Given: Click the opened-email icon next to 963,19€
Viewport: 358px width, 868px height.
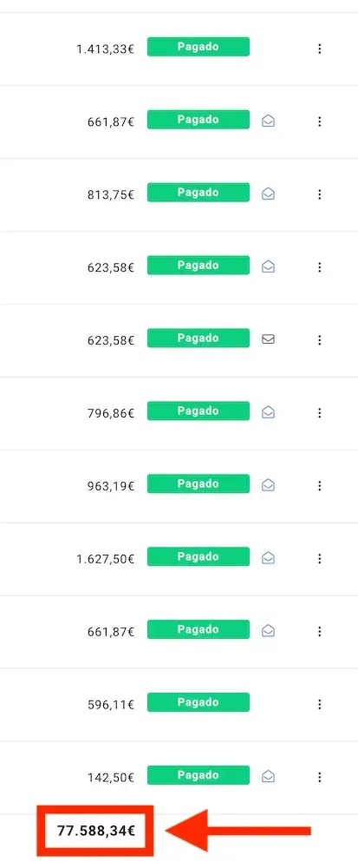Looking at the screenshot, I should [x=268, y=485].
